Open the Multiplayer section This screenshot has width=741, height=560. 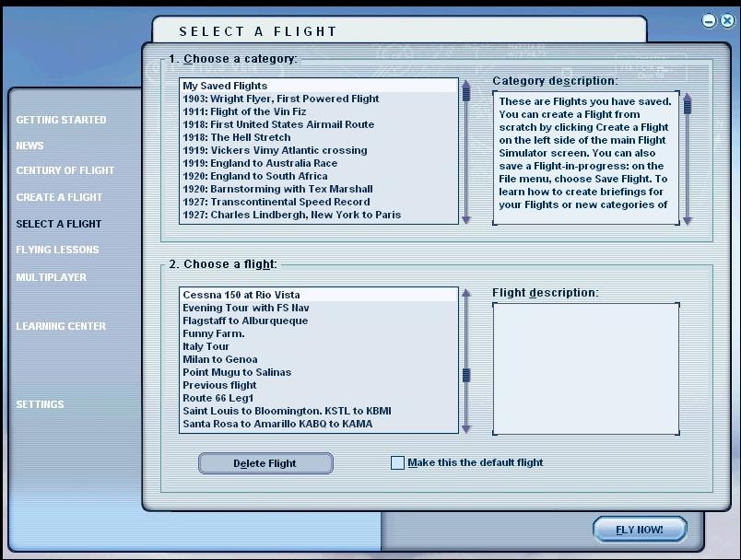click(x=52, y=277)
